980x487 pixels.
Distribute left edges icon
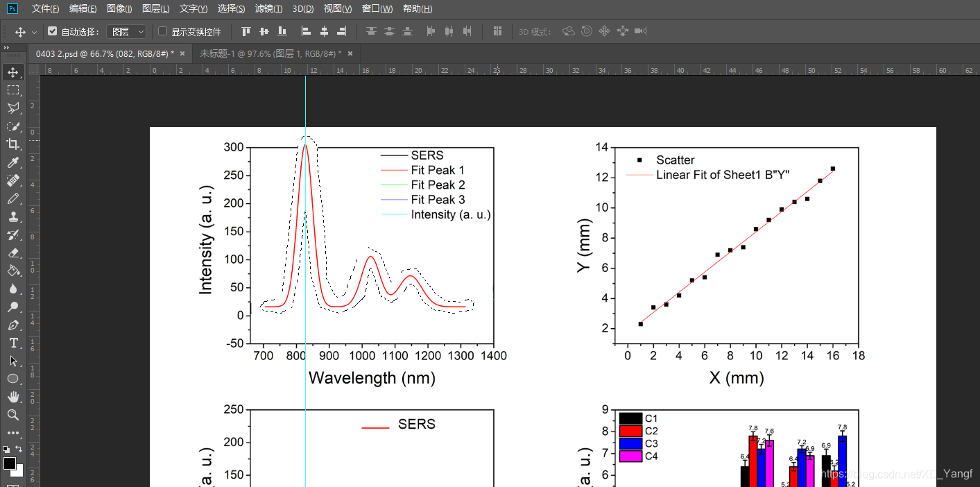tap(431, 31)
